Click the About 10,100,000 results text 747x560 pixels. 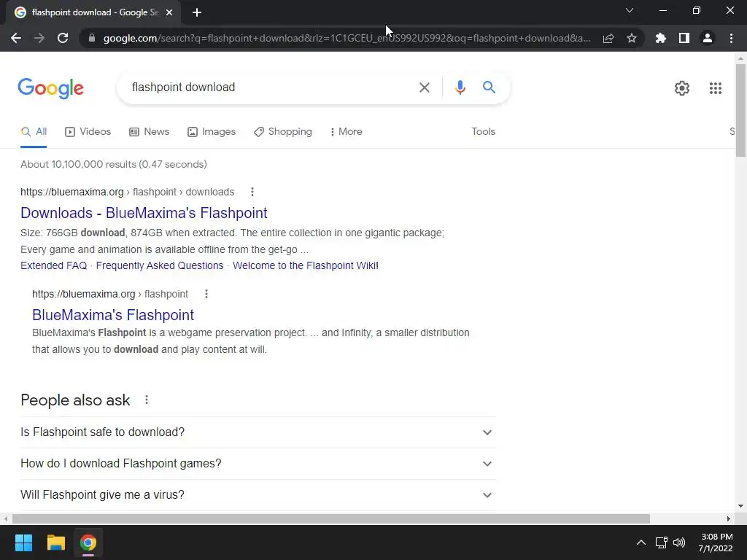click(x=113, y=164)
